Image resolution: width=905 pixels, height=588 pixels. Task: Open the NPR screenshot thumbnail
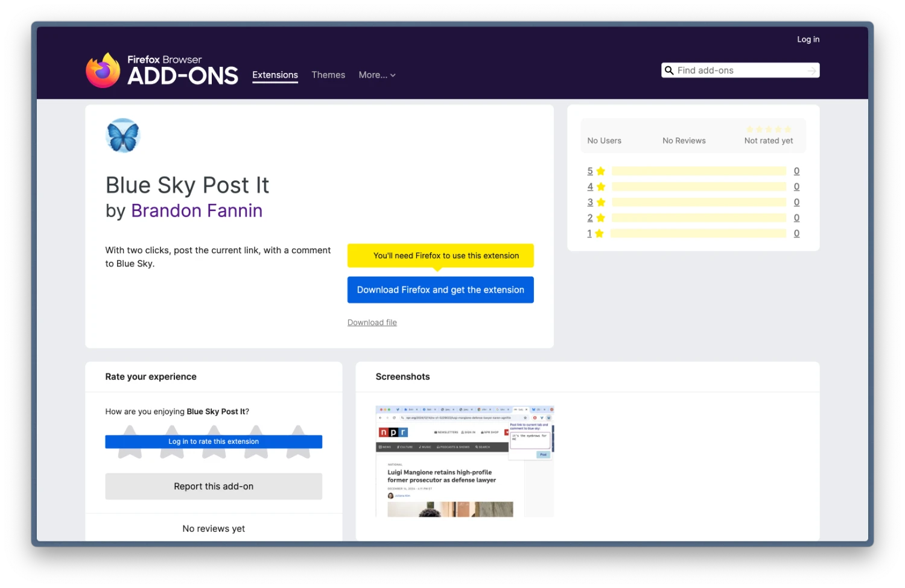pos(465,461)
